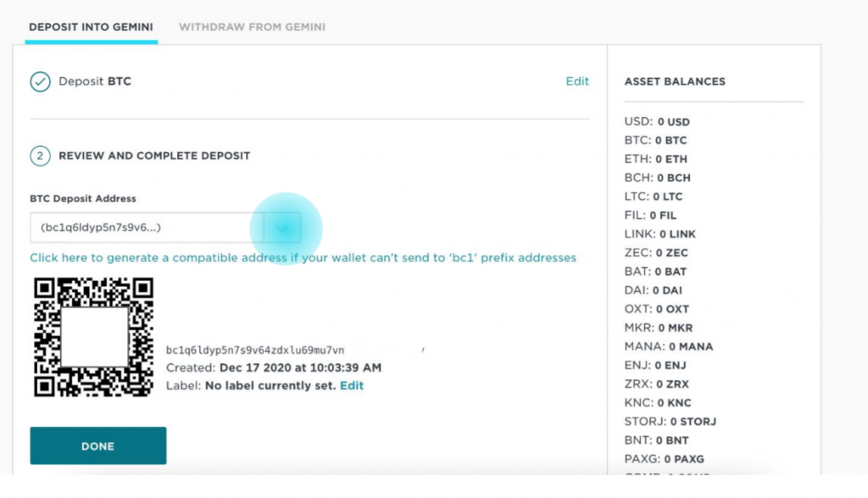The height and width of the screenshot is (498, 868).
Task: Click Edit next to Deposit BTC
Action: [x=576, y=81]
